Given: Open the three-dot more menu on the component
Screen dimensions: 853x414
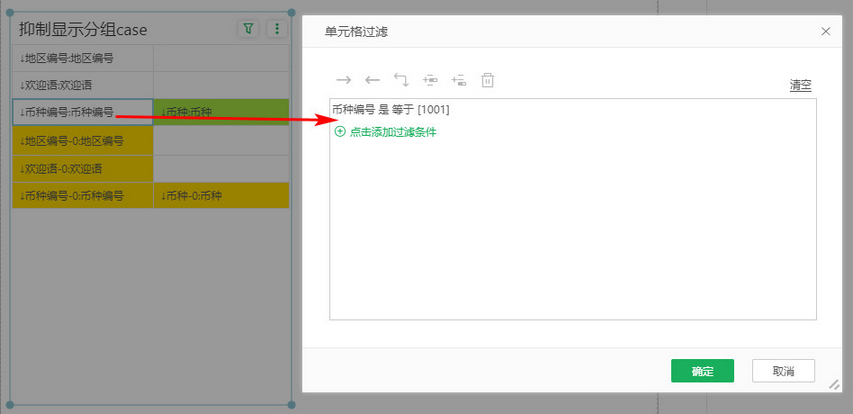Looking at the screenshot, I should tap(277, 29).
